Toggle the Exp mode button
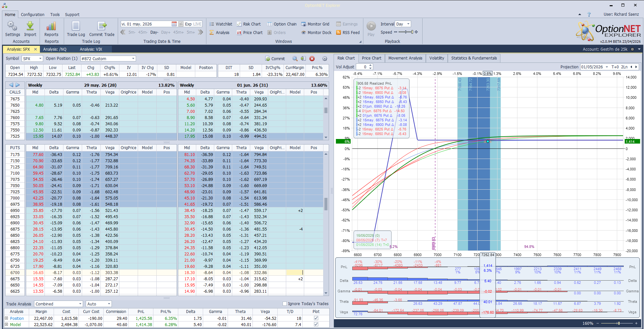The height and width of the screenshot is (329, 644). (188, 24)
